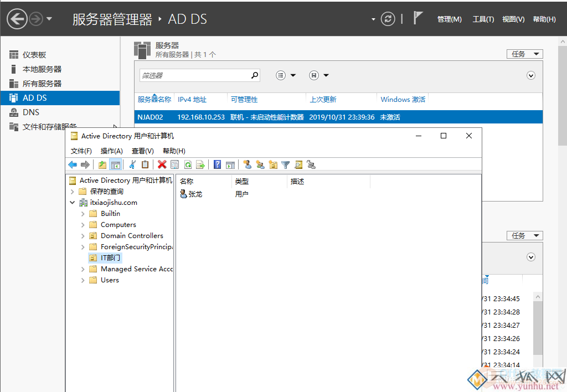Expand the Builtin tree node

(83, 214)
